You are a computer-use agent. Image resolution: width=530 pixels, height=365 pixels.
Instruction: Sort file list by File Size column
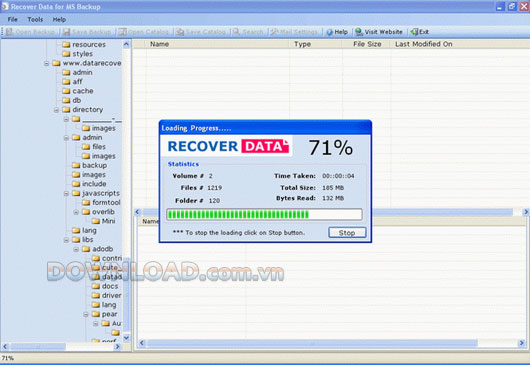[x=366, y=44]
